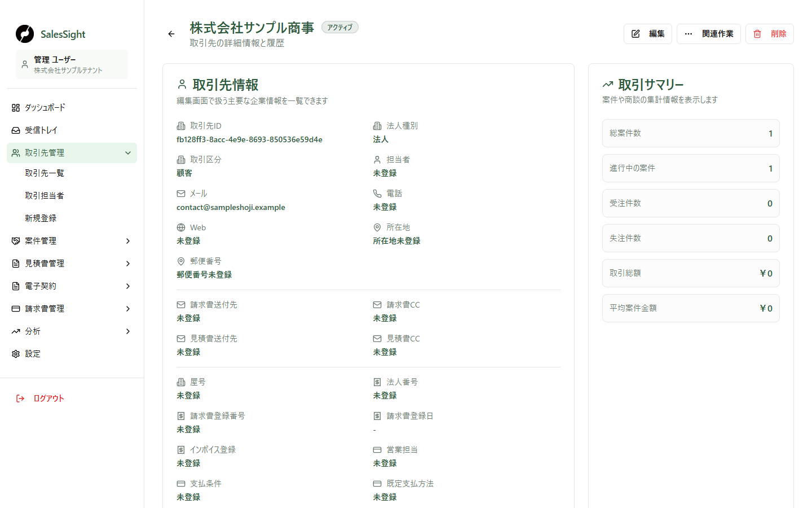
Task: Click the 取引先管理 people icon
Action: point(16,153)
